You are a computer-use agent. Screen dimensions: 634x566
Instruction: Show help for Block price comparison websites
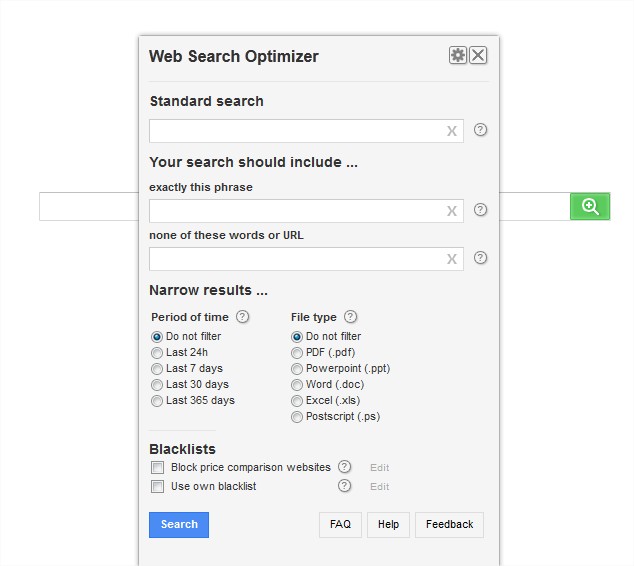tap(344, 467)
